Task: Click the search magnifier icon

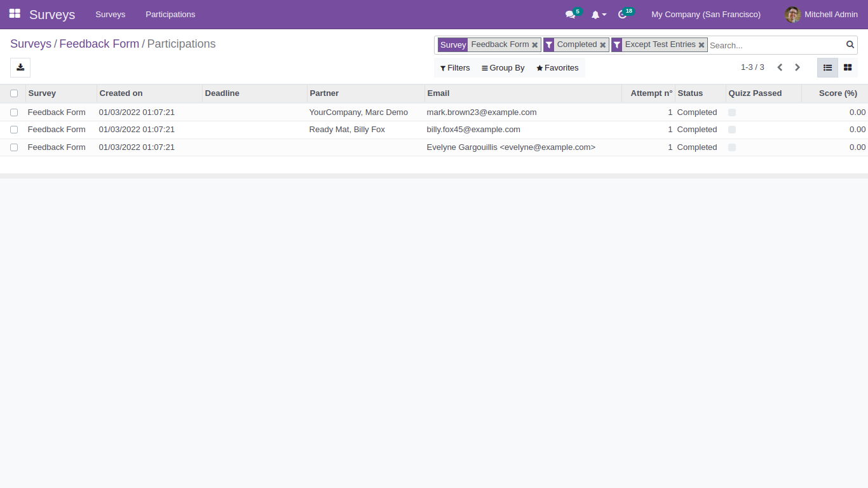Action: (850, 44)
